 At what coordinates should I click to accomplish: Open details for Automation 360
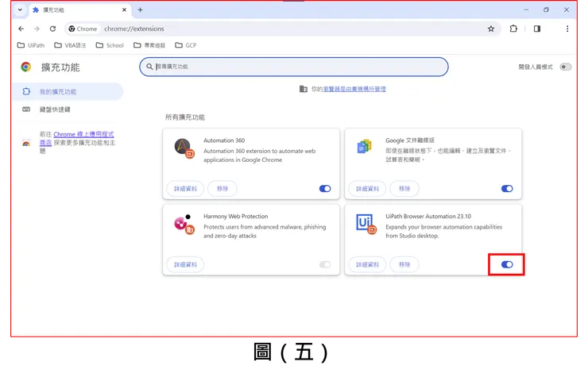(185, 189)
